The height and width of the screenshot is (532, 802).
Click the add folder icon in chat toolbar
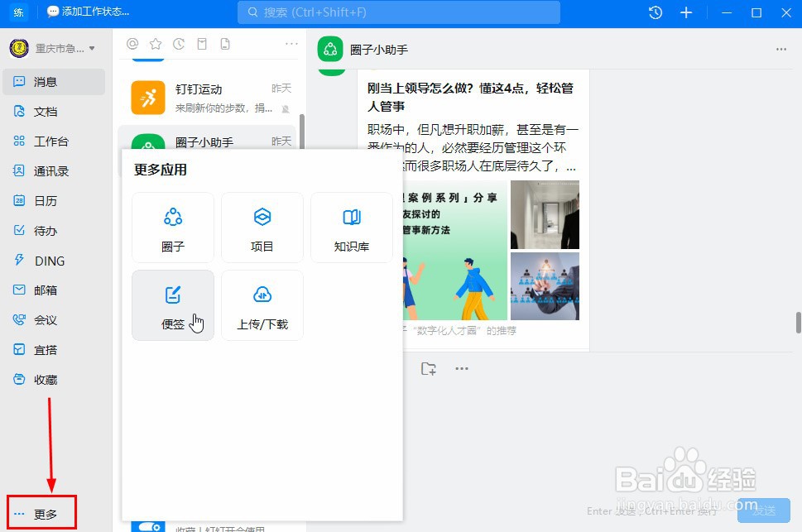pos(429,368)
